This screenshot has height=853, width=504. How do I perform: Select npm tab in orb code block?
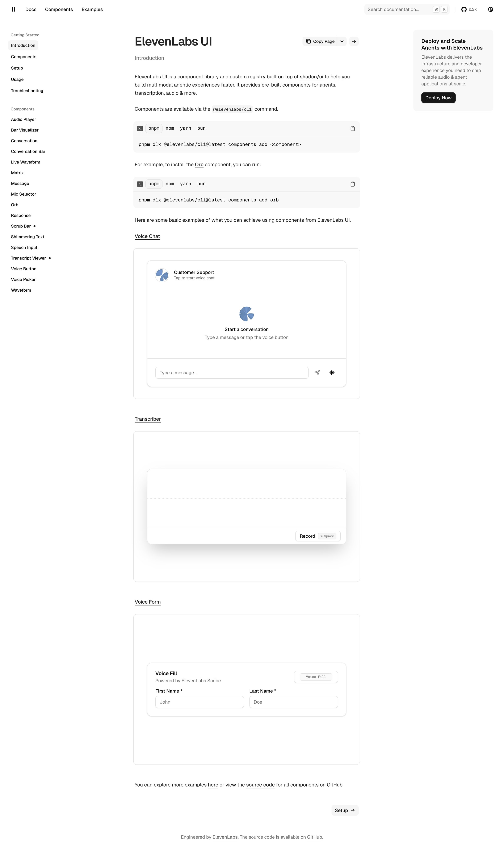point(170,184)
